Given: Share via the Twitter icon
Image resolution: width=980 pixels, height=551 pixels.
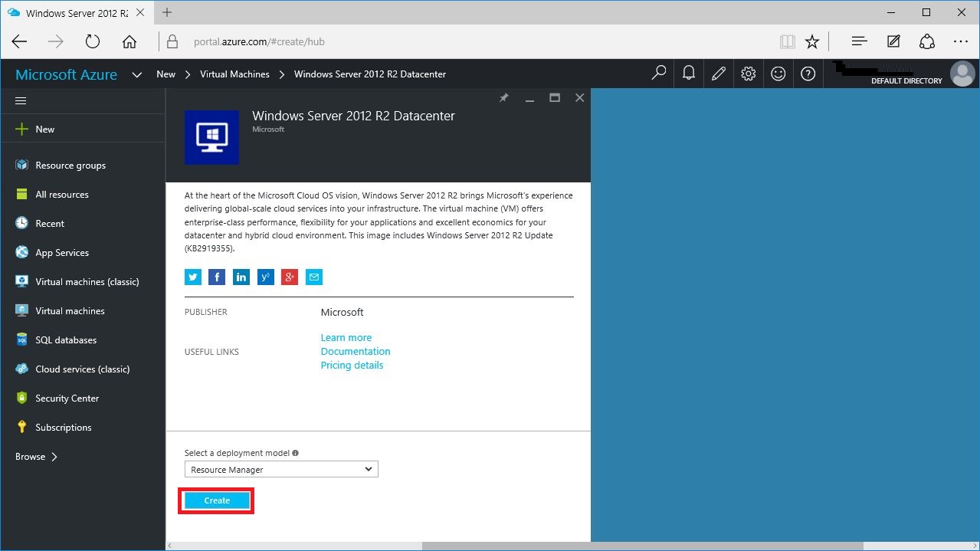Looking at the screenshot, I should click(193, 277).
